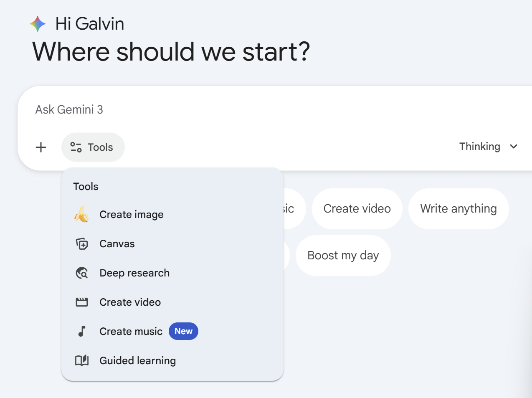Click the Gemini sparkle logo
532x398 pixels.
[x=37, y=23]
